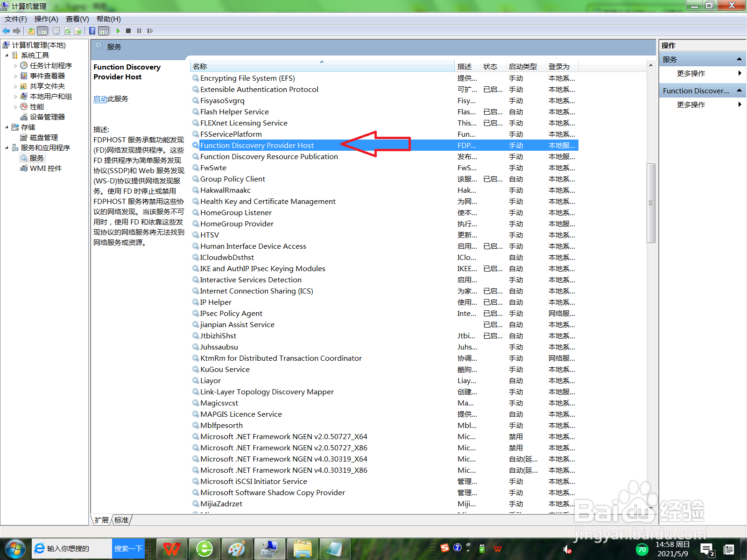Expand the 事件查看器 tree node

15,76
